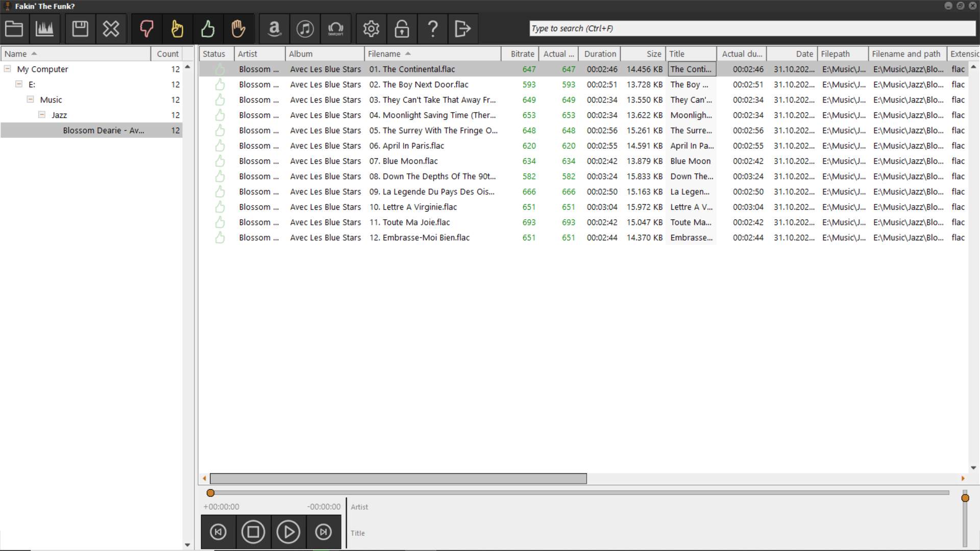Viewport: 980px width, 551px height.
Task: Collapse the Music folder tree node
Action: tap(30, 99)
